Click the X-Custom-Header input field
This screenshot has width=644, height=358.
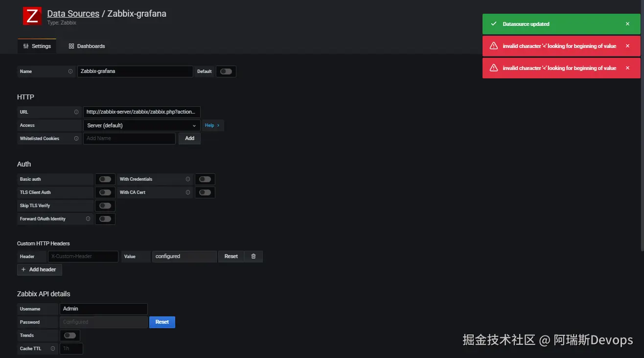(x=83, y=257)
